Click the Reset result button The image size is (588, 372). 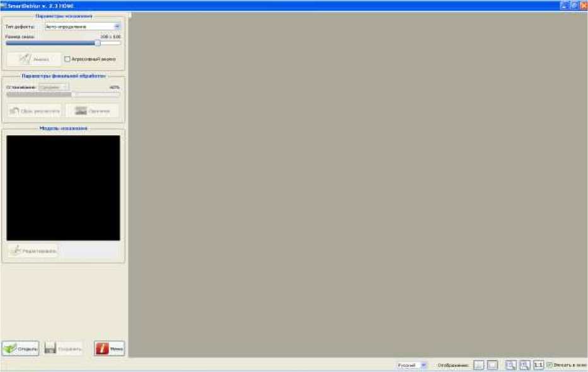pyautogui.click(x=35, y=111)
